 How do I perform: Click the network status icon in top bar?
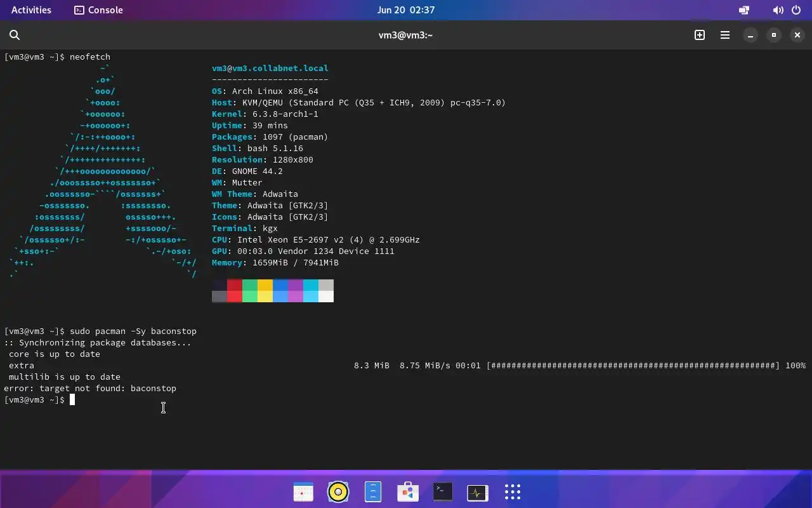[x=744, y=10]
